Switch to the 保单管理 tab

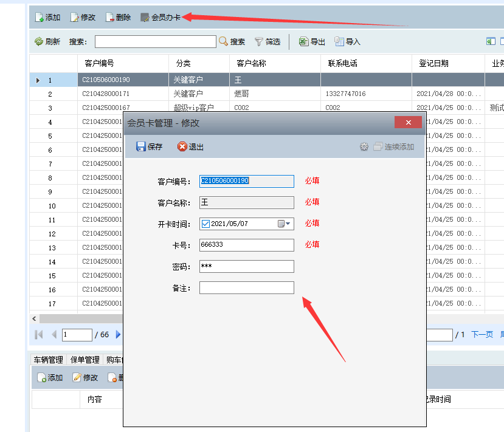(x=85, y=360)
